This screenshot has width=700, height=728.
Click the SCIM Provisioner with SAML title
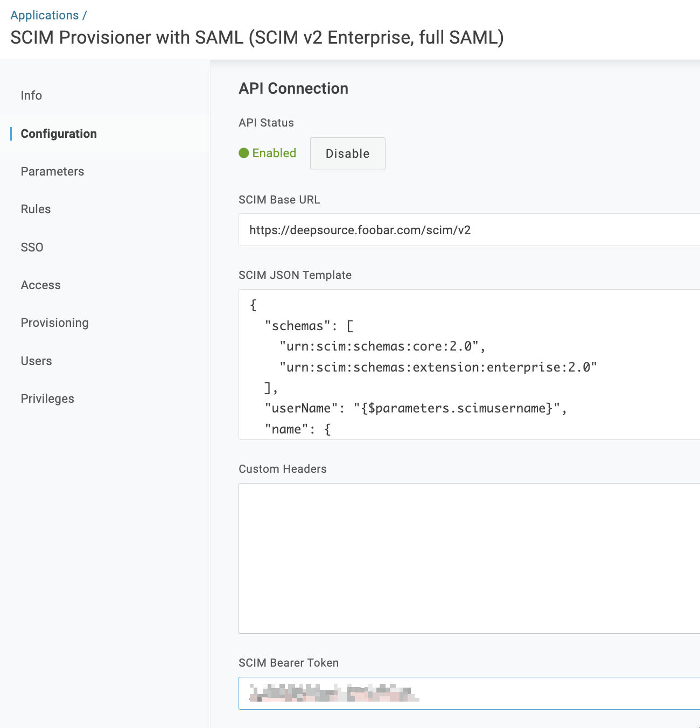(257, 38)
